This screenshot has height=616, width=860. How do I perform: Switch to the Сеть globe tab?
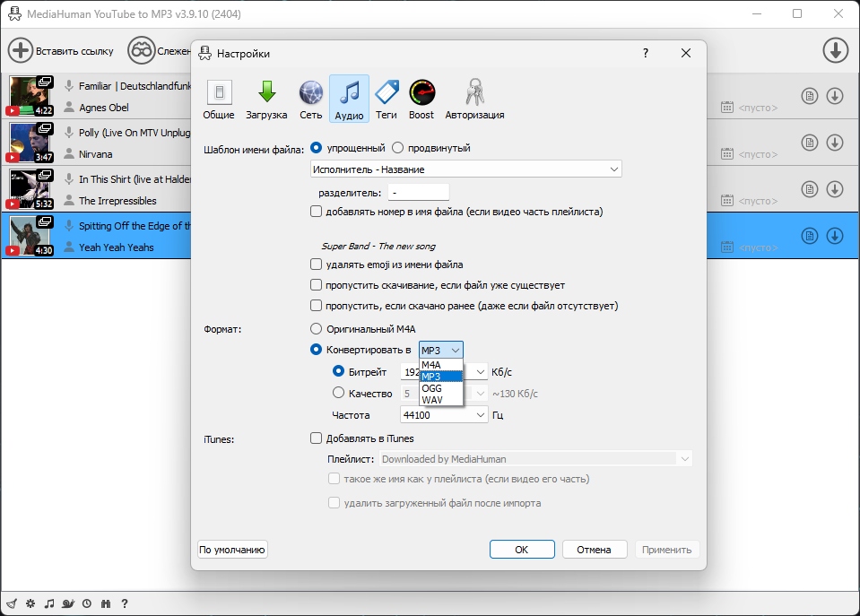point(310,99)
